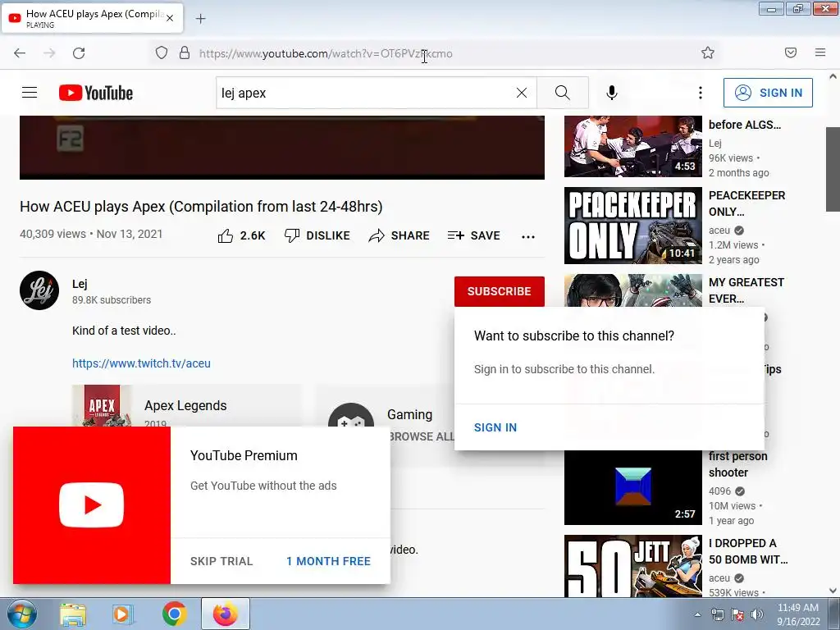This screenshot has height=630, width=840.
Task: Accept 1 MONTH FREE Premium offer
Action: (x=328, y=561)
